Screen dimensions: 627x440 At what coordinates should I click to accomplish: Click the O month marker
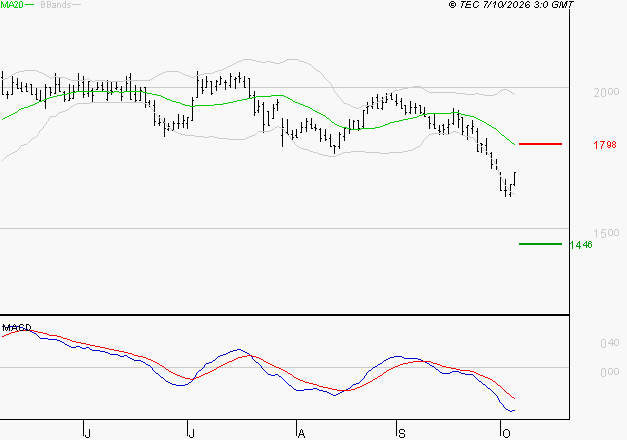(506, 434)
